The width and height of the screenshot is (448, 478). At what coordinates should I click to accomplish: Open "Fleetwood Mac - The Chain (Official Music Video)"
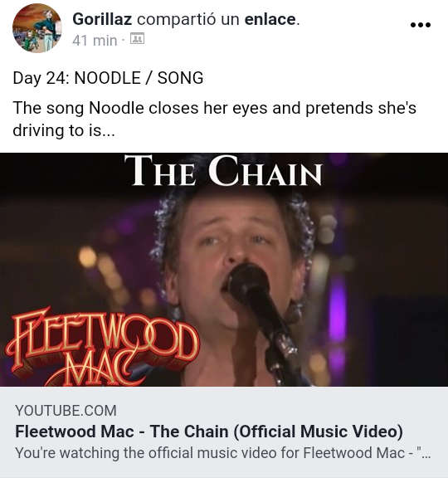(x=209, y=432)
